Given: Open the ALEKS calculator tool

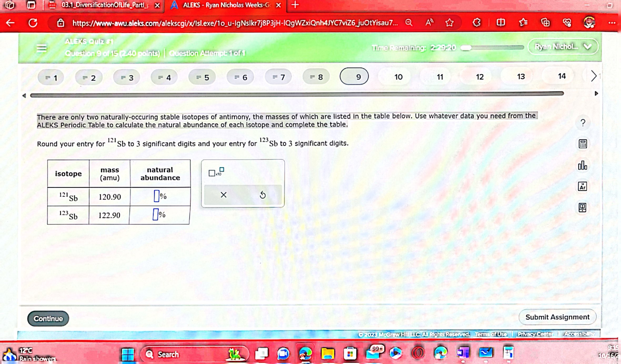Looking at the screenshot, I should (583, 144).
